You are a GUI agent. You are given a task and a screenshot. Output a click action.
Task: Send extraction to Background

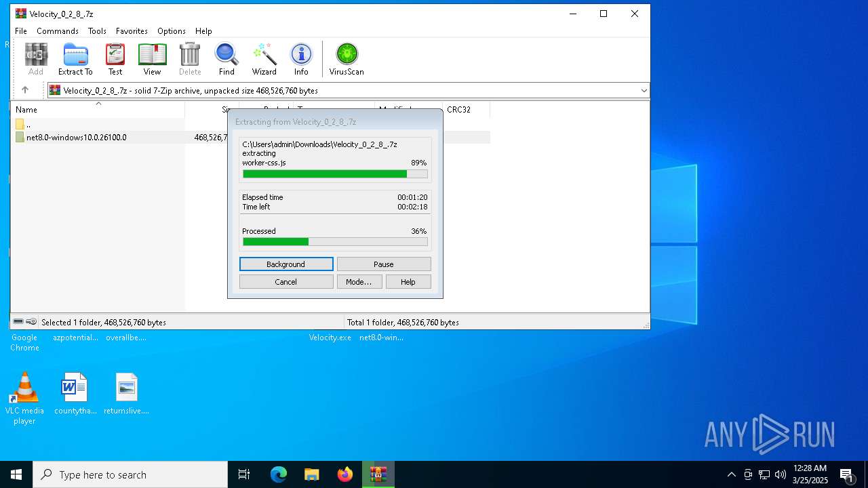click(286, 264)
